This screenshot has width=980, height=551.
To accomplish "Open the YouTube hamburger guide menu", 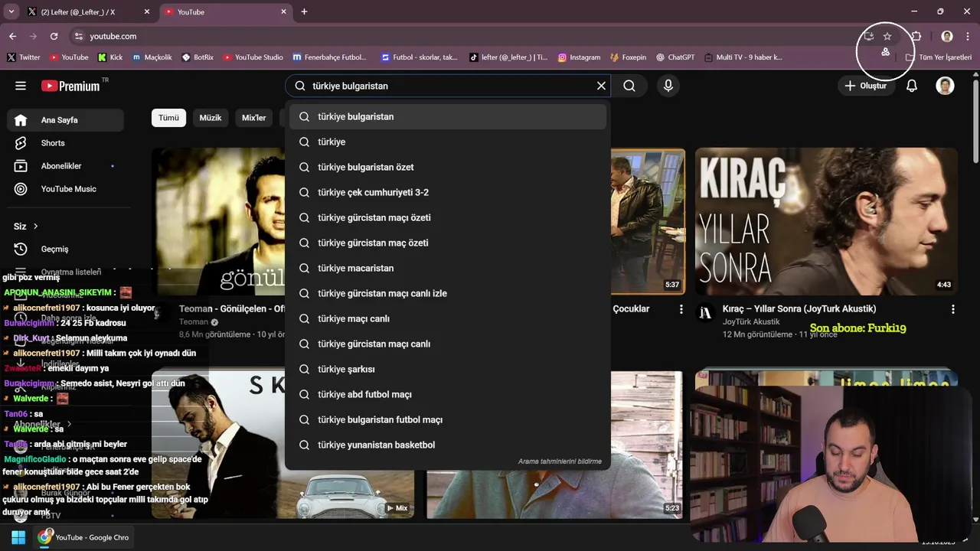I will 21,86.
